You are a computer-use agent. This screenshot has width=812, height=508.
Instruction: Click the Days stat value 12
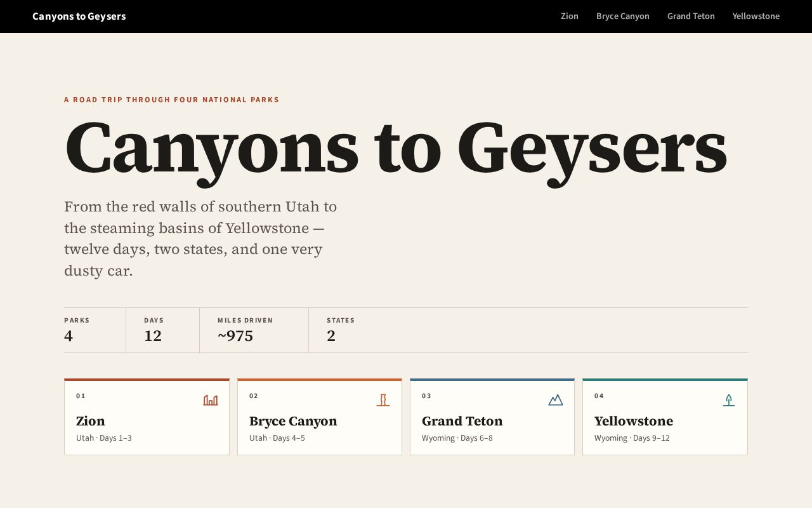153,336
